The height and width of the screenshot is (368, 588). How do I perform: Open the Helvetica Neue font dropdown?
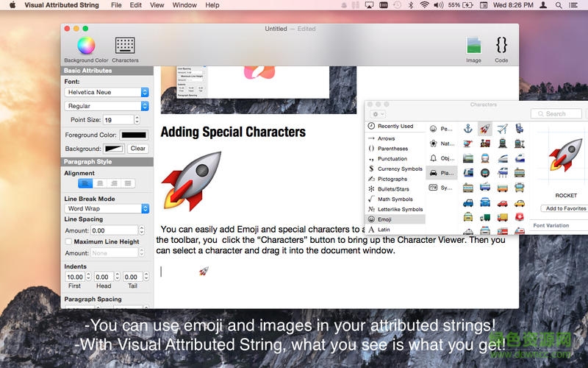[107, 92]
